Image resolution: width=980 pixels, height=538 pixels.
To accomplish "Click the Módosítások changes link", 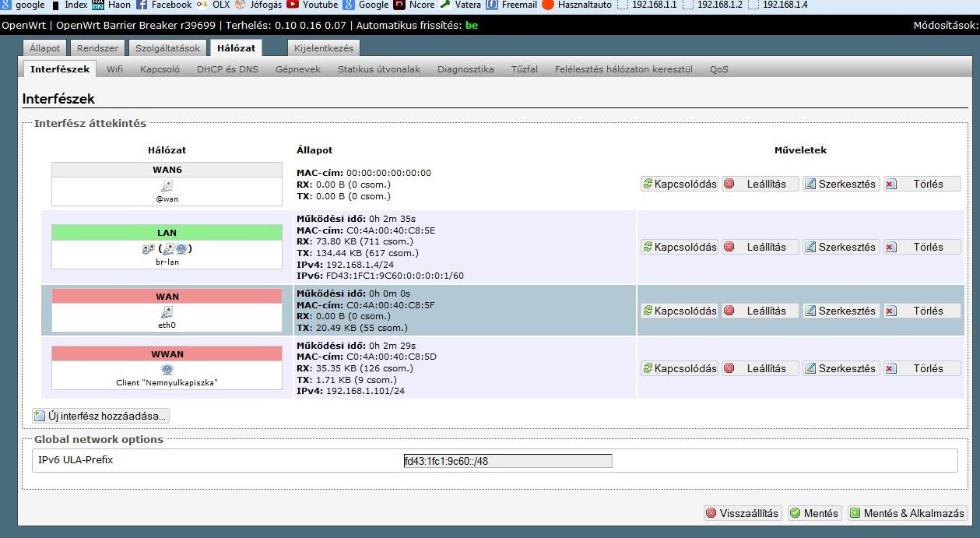I will pos(946,26).
